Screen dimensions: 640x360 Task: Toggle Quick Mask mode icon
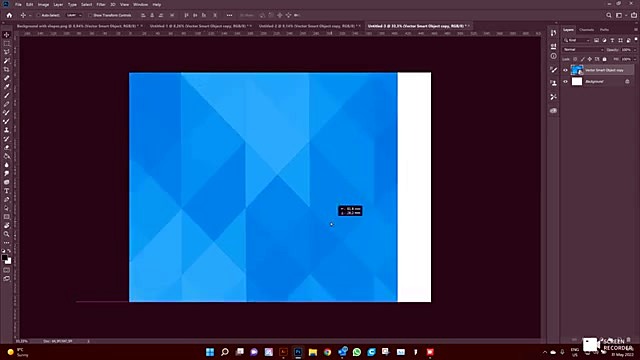coord(7,270)
